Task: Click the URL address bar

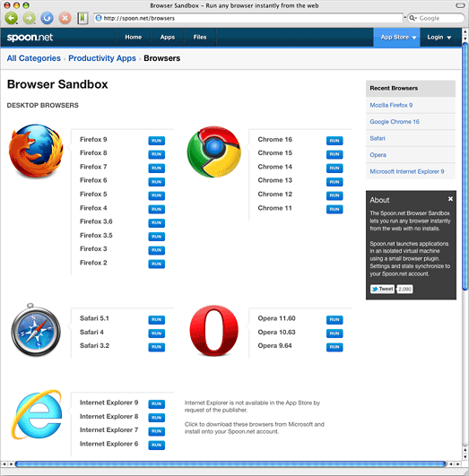Action: tap(248, 18)
